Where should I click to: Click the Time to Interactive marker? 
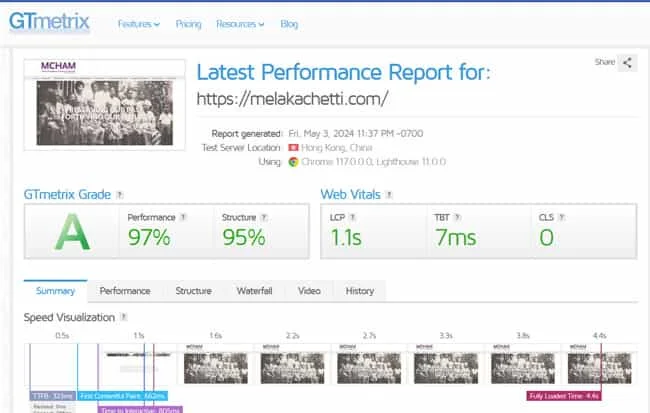(x=140, y=410)
